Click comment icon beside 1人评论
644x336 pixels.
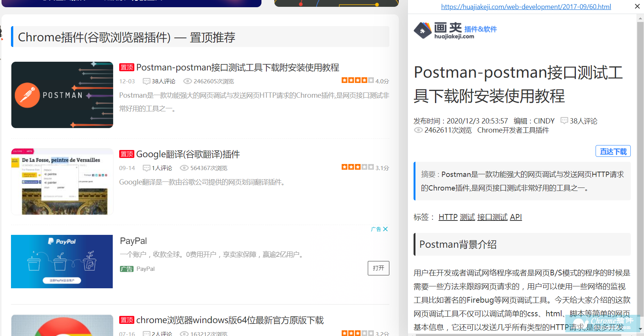[x=146, y=168]
